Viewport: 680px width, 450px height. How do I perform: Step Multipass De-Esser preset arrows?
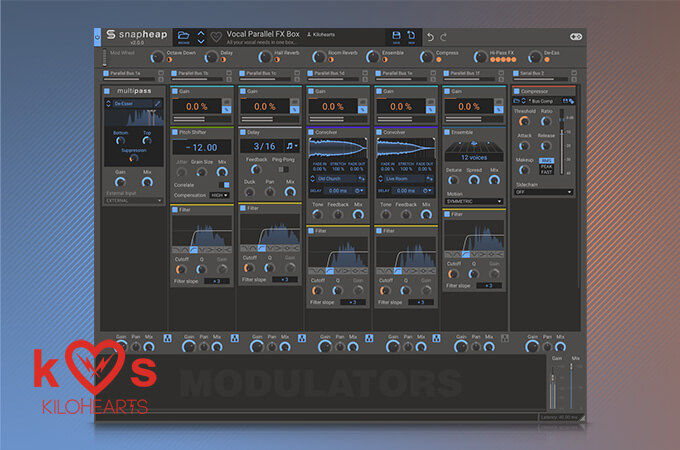[x=108, y=103]
